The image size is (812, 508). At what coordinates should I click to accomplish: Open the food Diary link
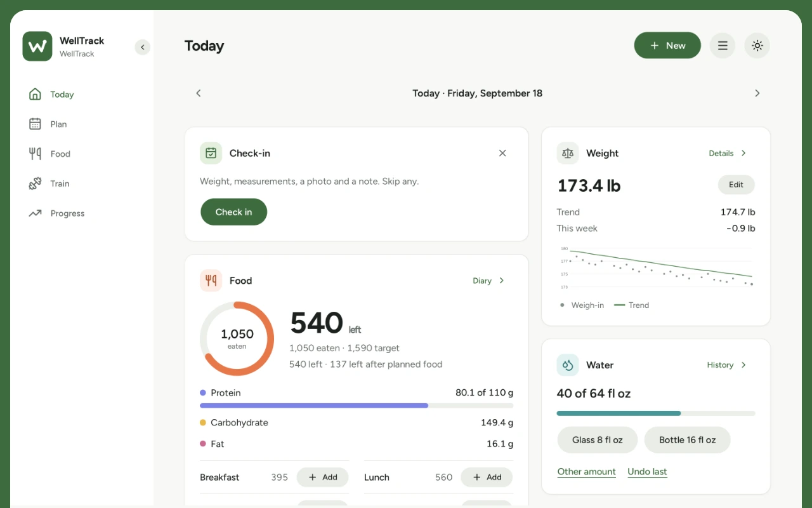click(488, 281)
